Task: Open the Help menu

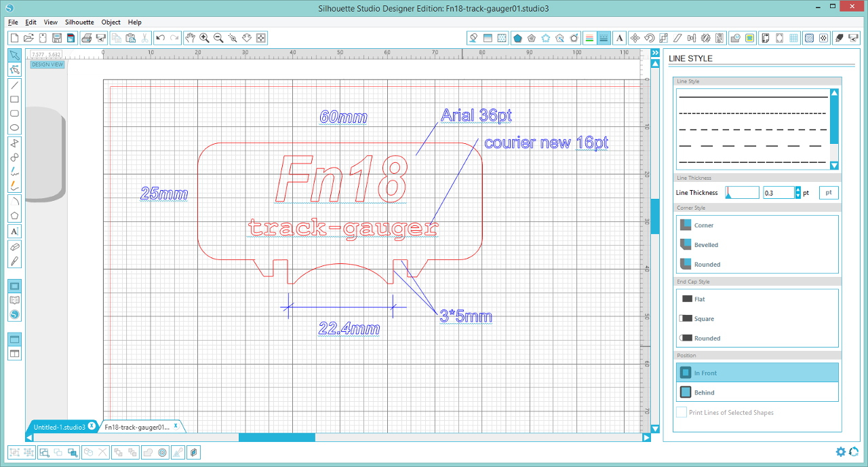Action: (135, 22)
